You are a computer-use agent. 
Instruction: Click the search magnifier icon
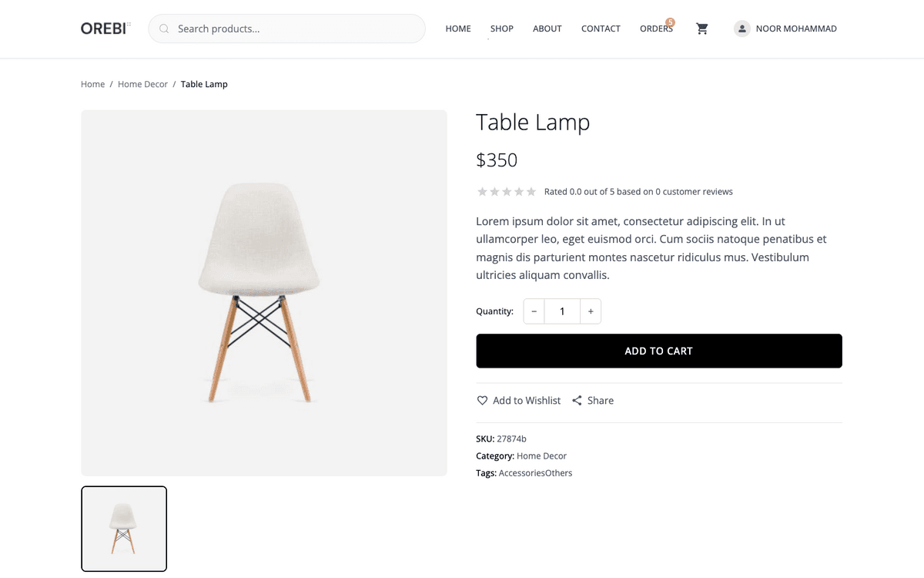click(164, 29)
